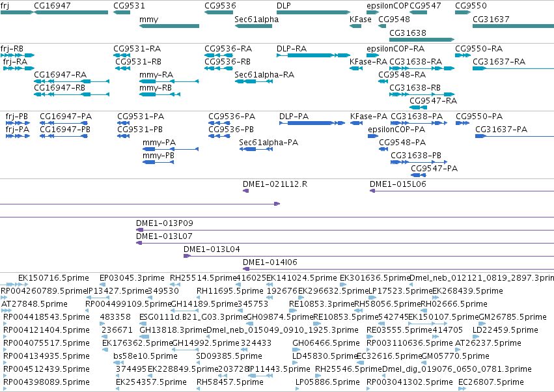Select the CG31638-PB protein glyph
The image size is (554, 392).
pyautogui.click(x=419, y=162)
